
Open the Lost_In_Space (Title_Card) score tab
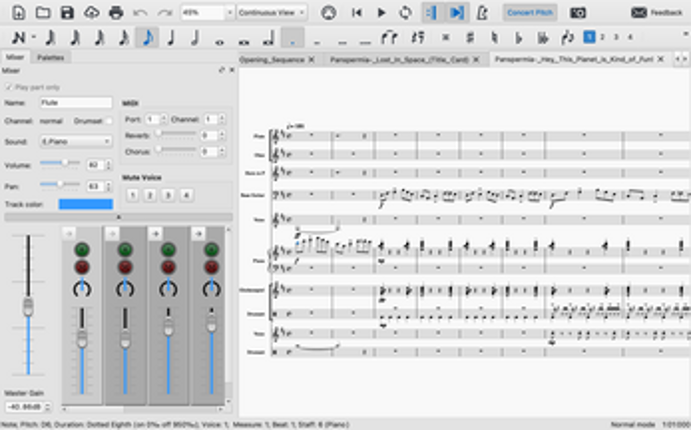pyautogui.click(x=400, y=59)
